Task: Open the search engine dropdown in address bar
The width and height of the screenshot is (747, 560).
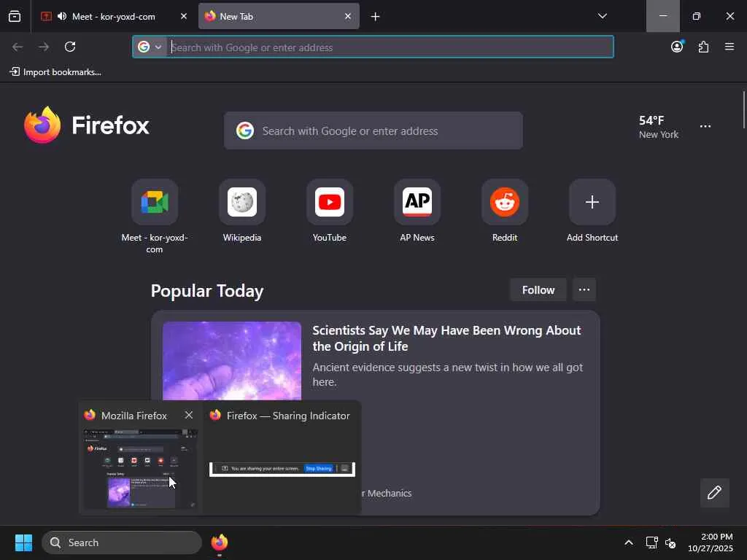Action: click(x=150, y=47)
